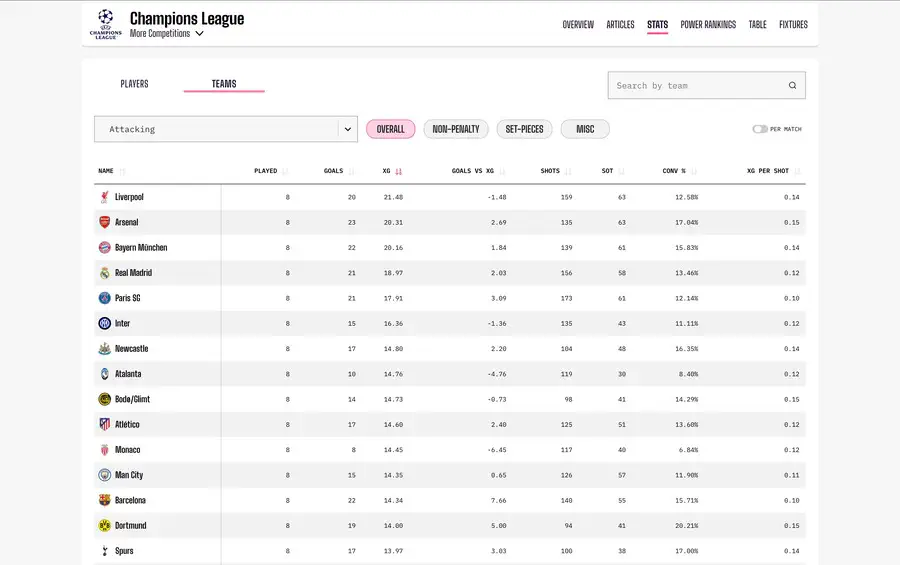Screen dimensions: 900x565
Task: Click the Bodø/Glimt club crest
Action: pyautogui.click(x=104, y=399)
